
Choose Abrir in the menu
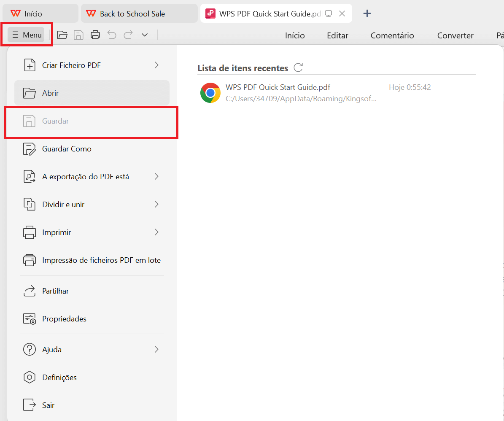pos(92,93)
